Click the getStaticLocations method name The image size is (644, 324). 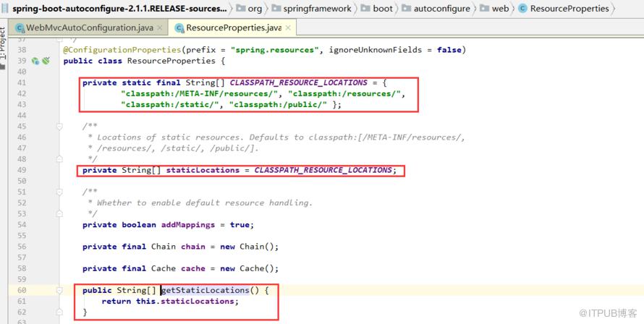coord(205,290)
